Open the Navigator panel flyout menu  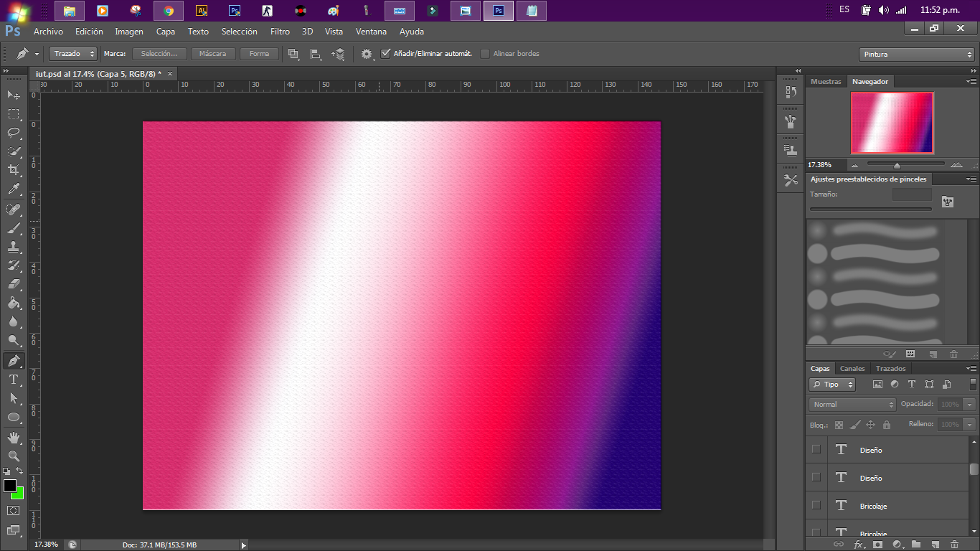click(971, 82)
